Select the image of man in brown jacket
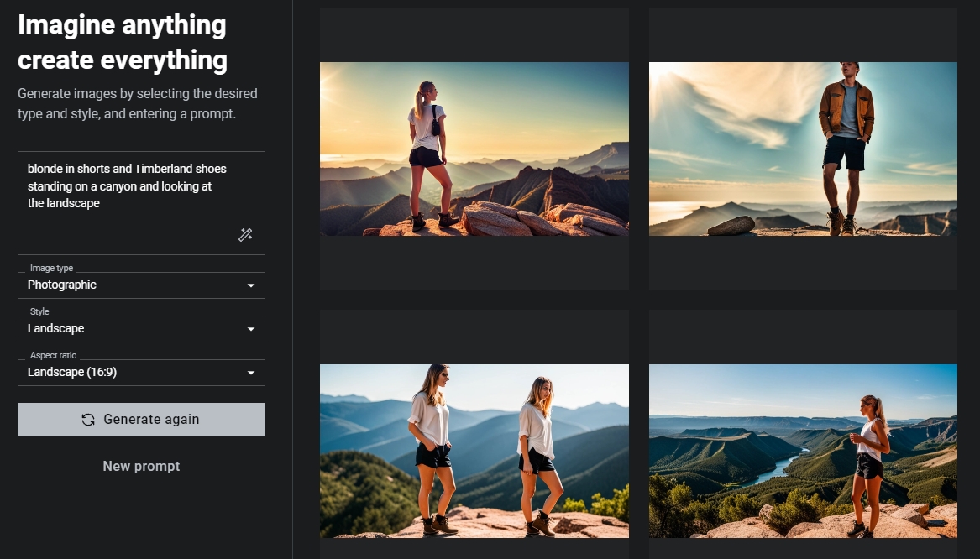Screen dimensions: 980x559 tap(803, 149)
